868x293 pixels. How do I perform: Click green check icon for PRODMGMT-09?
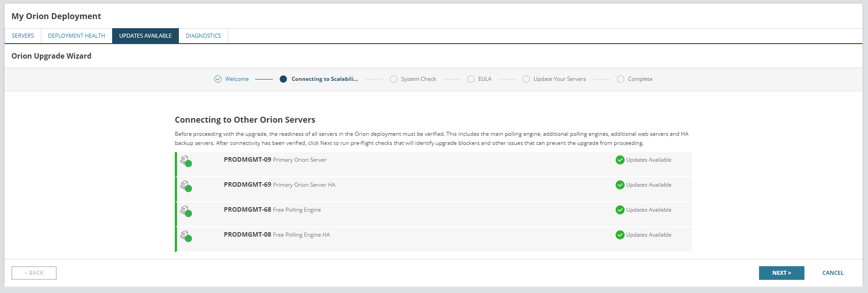(x=620, y=160)
